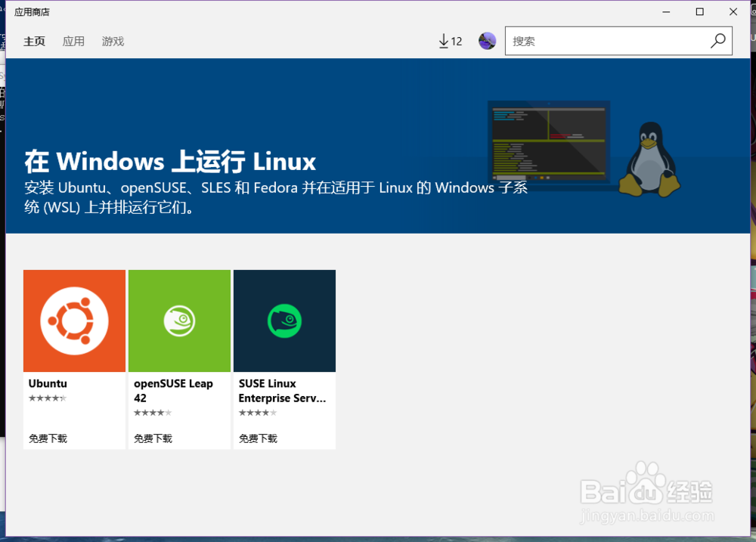756x542 pixels.
Task: Click the 在 Windows 上运行 Linux banner heading
Action: (x=170, y=161)
